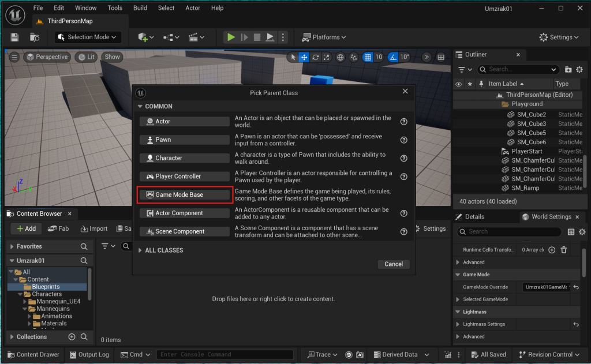Image resolution: width=591 pixels, height=364 pixels.
Task: Switch to the Details tab
Action: pos(474,217)
